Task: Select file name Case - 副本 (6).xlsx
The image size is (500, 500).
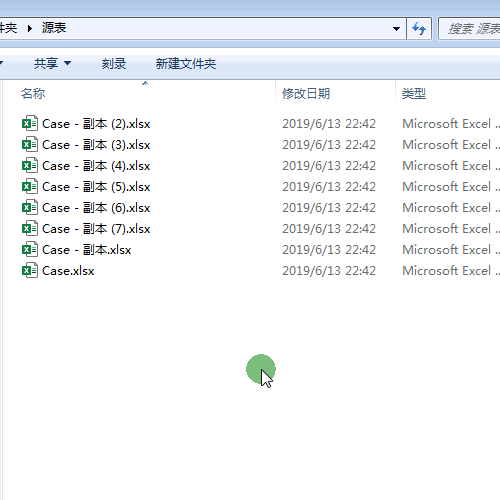Action: [x=96, y=208]
